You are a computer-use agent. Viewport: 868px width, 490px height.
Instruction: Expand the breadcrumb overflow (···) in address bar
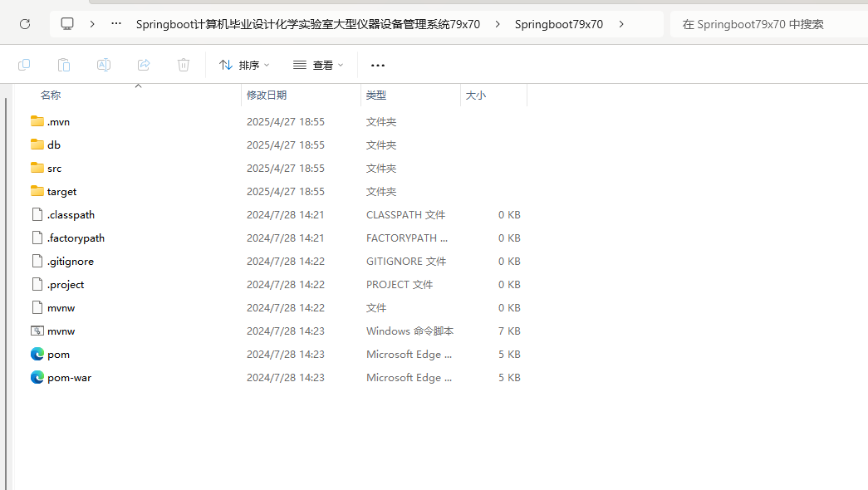[115, 24]
